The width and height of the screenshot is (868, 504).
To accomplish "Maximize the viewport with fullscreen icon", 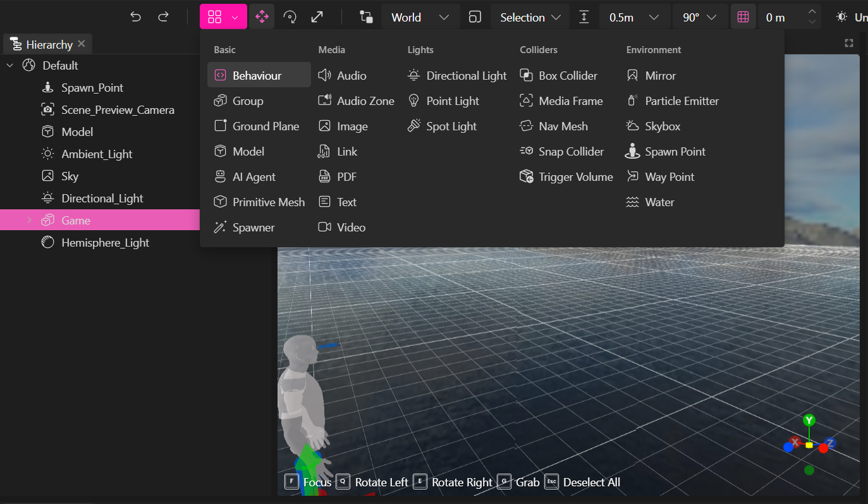I will click(x=849, y=43).
